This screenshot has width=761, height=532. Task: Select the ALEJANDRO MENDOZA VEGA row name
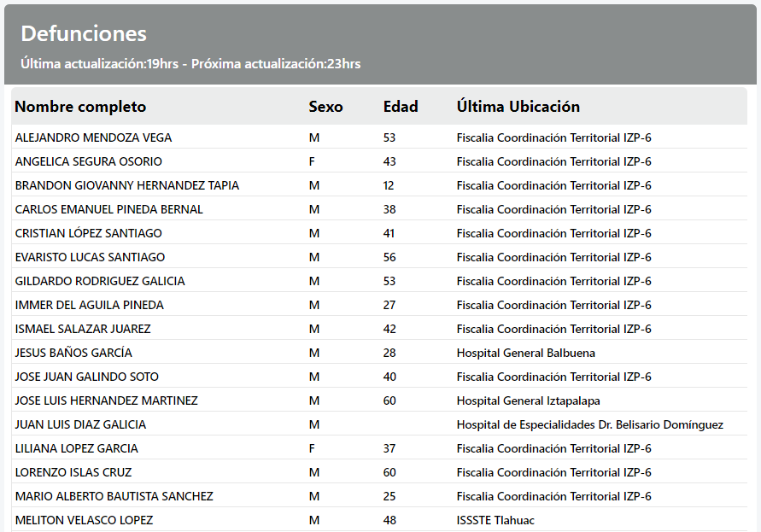[93, 137]
